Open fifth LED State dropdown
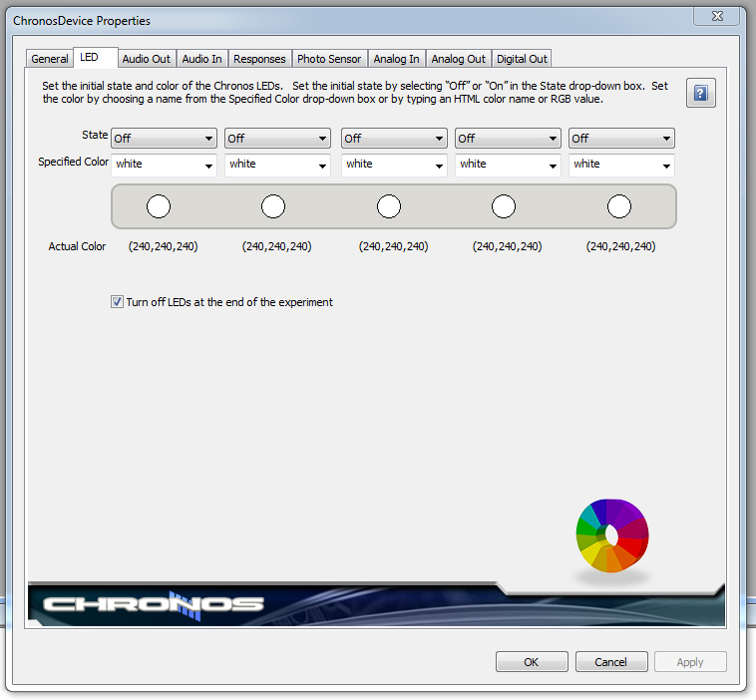This screenshot has width=756, height=700. (x=622, y=139)
